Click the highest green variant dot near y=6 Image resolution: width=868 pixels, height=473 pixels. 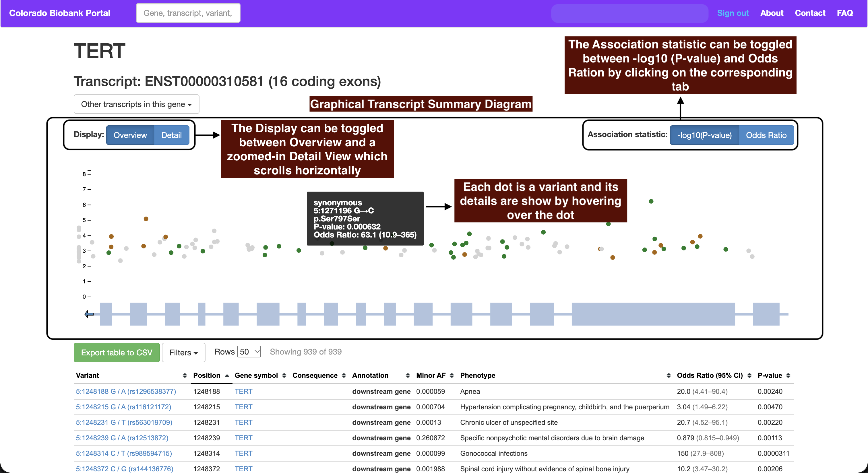coord(651,201)
